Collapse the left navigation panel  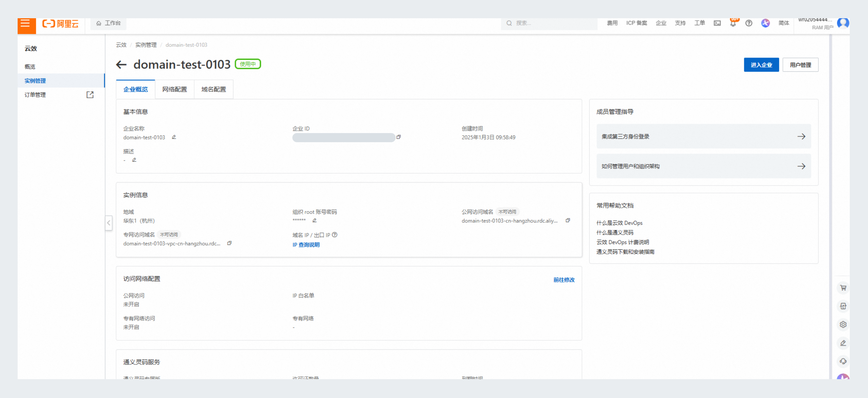108,223
